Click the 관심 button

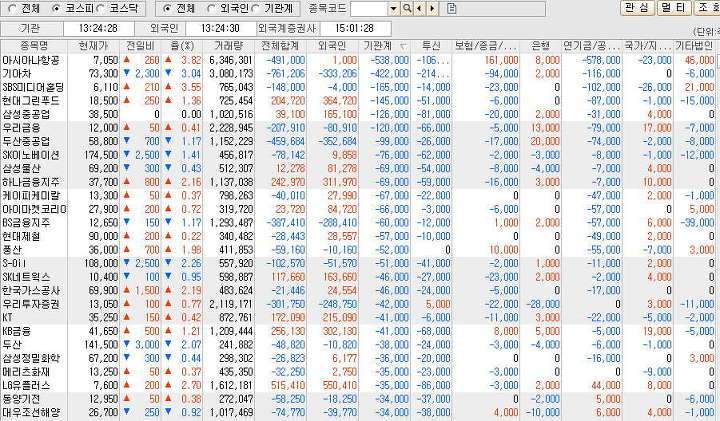(x=637, y=8)
